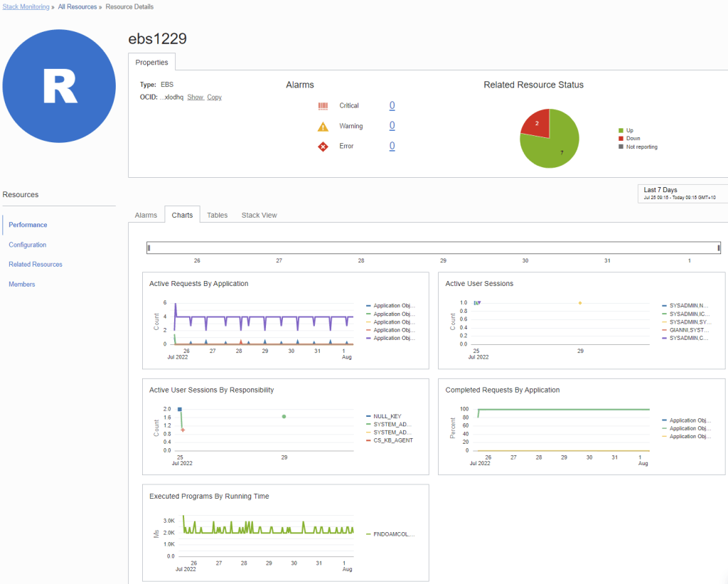Screen dimensions: 728x584
Task: Click the red Error diamond icon
Action: [323, 147]
